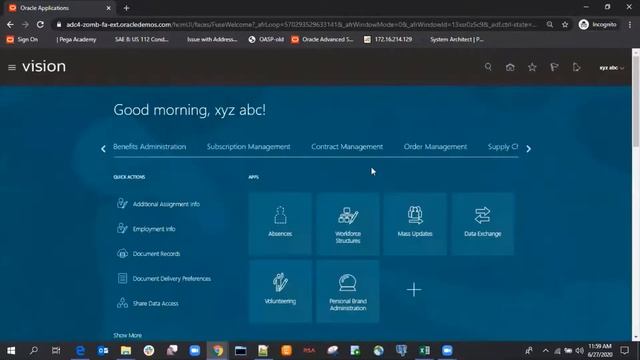The height and width of the screenshot is (360, 640).
Task: Reload the page with refresh button
Action: [40, 24]
